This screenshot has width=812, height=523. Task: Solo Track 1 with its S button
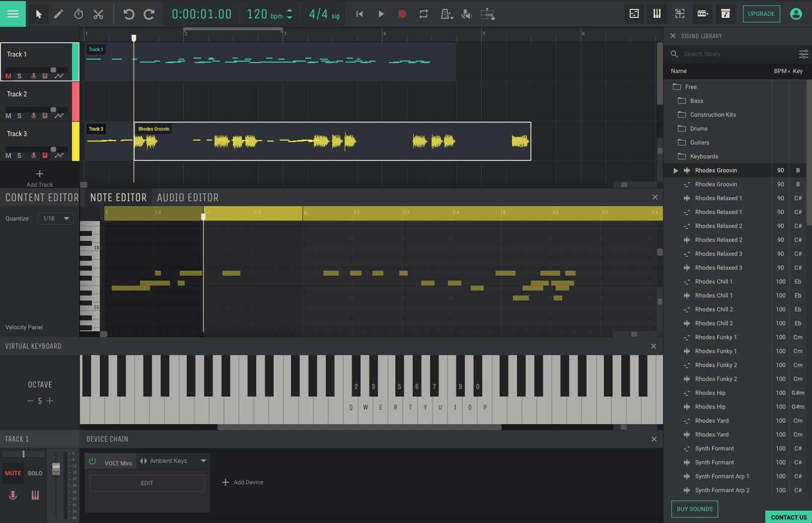point(19,75)
